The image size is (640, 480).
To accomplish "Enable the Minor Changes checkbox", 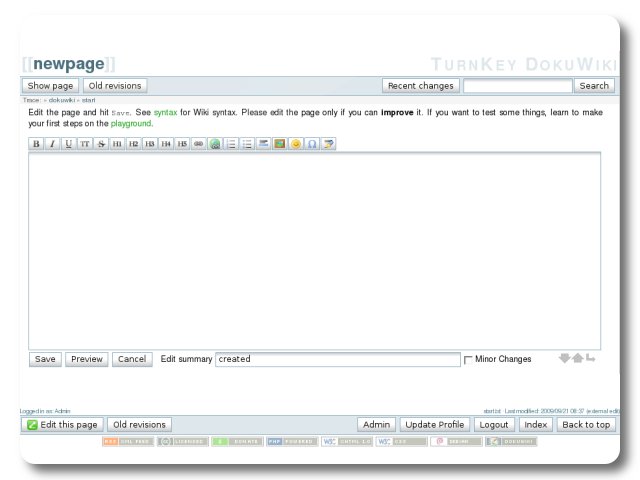I will pos(468,360).
